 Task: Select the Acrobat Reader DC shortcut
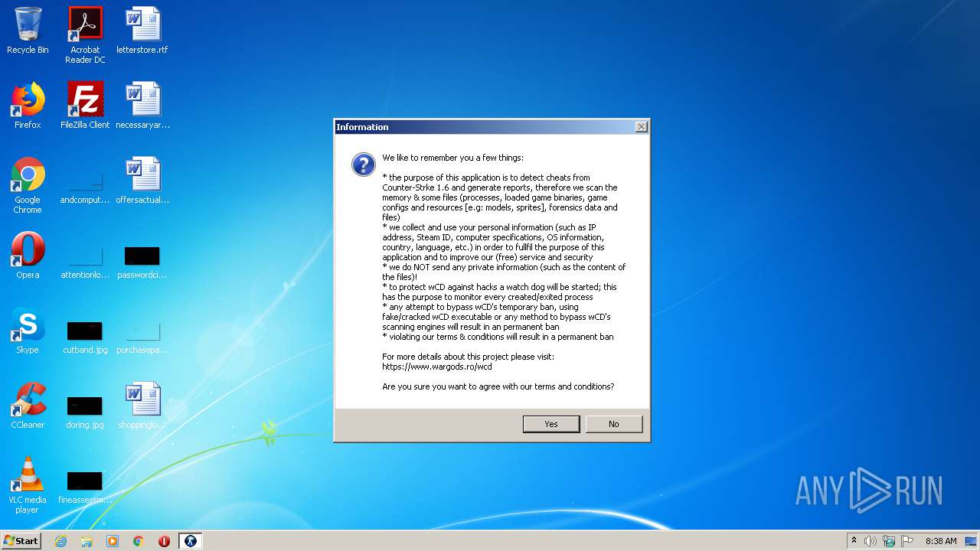point(85,35)
